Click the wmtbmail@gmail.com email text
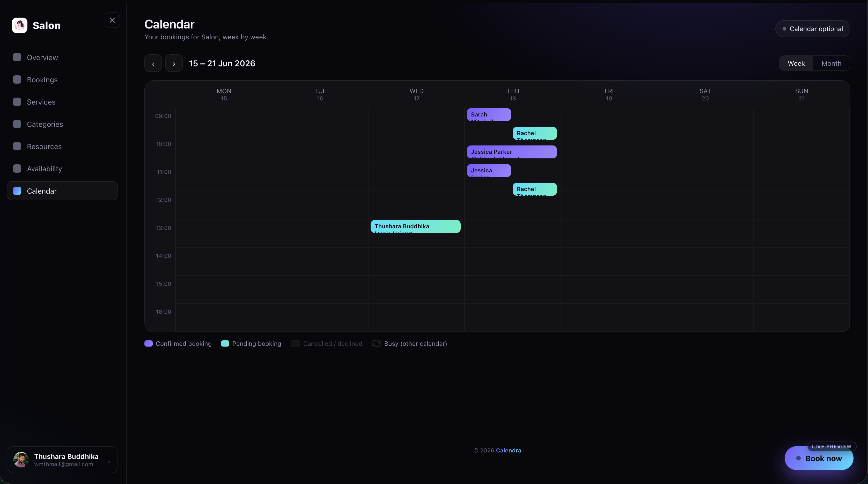Viewport: 868px width, 484px height. click(64, 464)
